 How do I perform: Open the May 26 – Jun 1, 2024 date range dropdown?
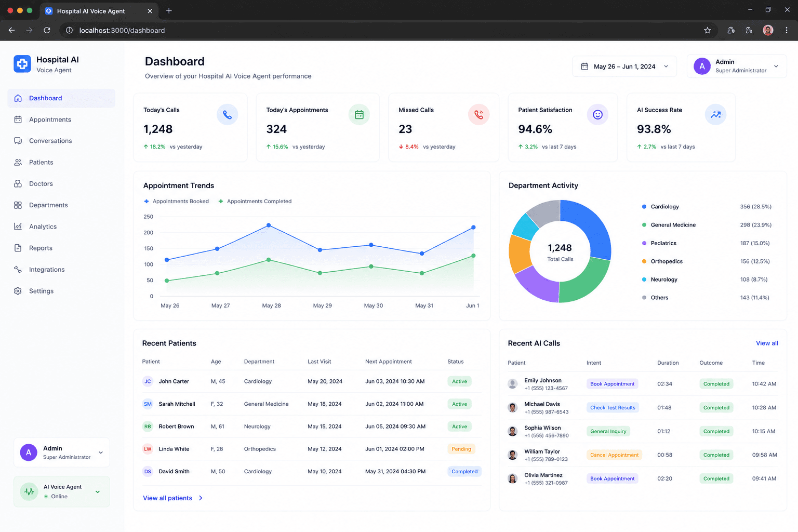pos(624,66)
